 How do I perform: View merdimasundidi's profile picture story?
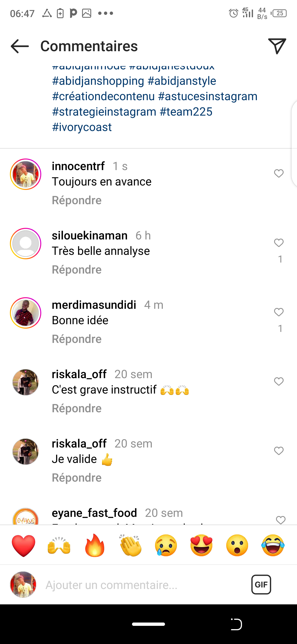coord(26,313)
